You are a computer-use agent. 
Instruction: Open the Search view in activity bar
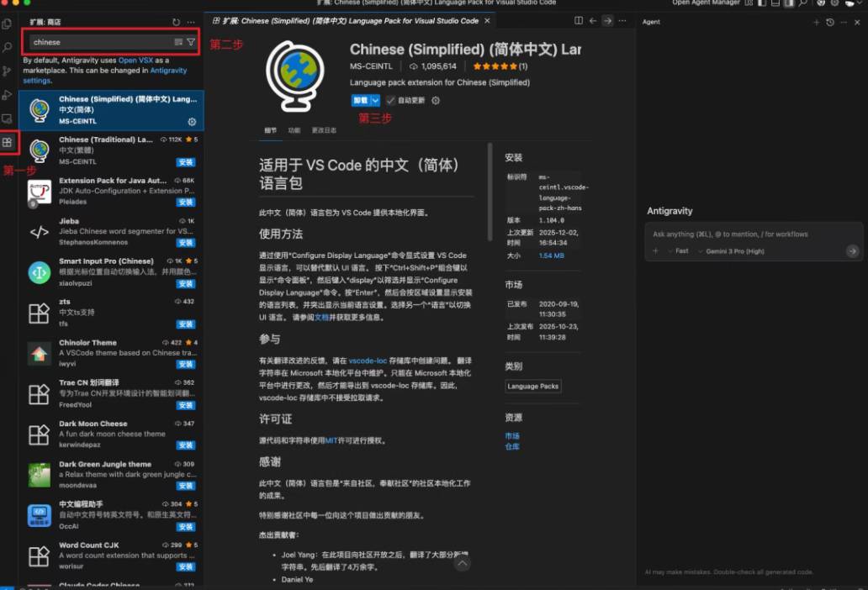coord(8,48)
